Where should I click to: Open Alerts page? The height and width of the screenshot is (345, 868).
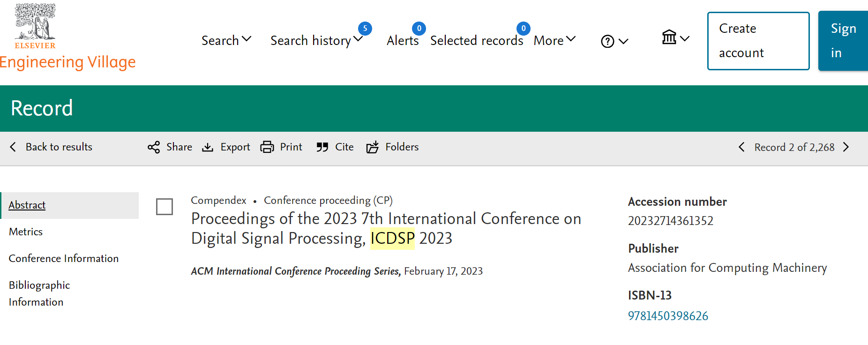click(403, 40)
